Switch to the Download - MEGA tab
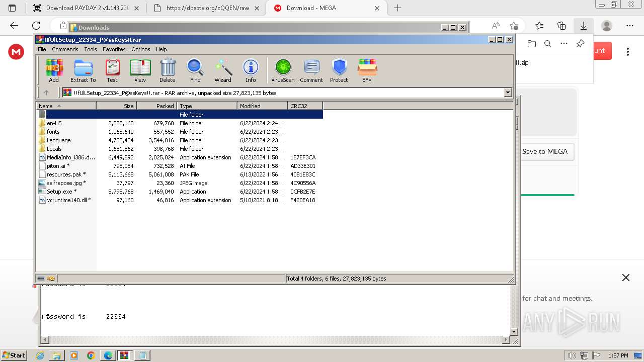 (328, 8)
